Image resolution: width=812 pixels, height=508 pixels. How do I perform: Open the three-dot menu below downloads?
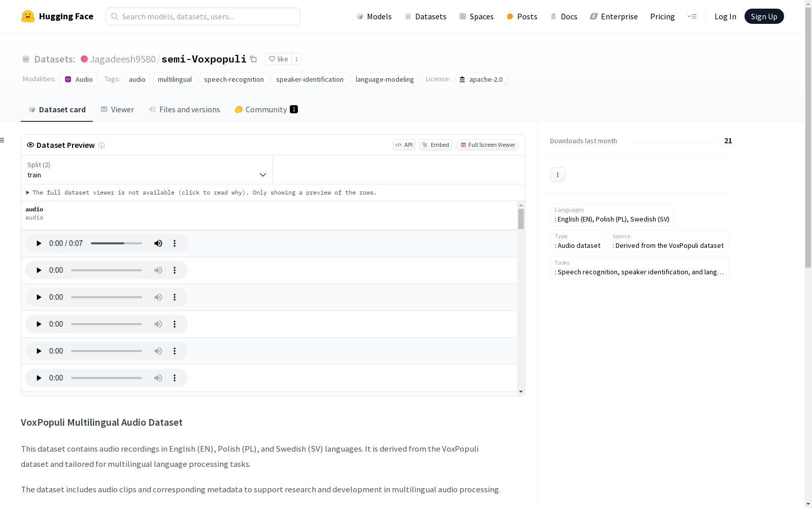click(558, 175)
